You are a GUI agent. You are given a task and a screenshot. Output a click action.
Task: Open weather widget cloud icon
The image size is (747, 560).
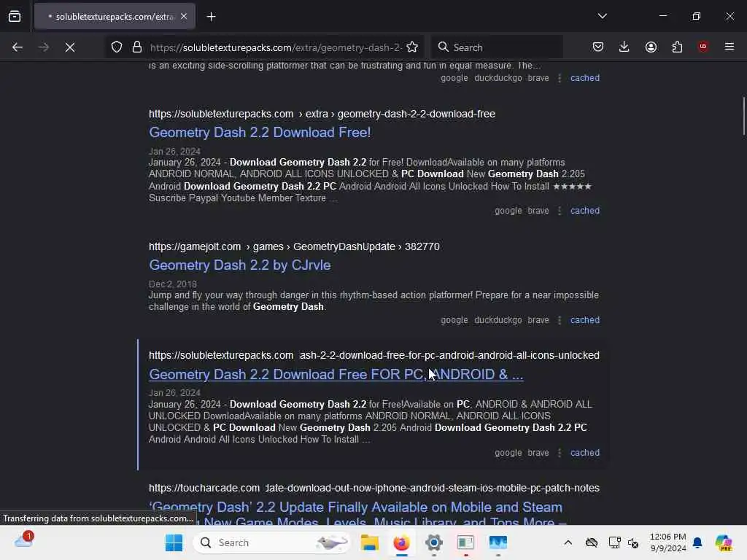point(24,542)
